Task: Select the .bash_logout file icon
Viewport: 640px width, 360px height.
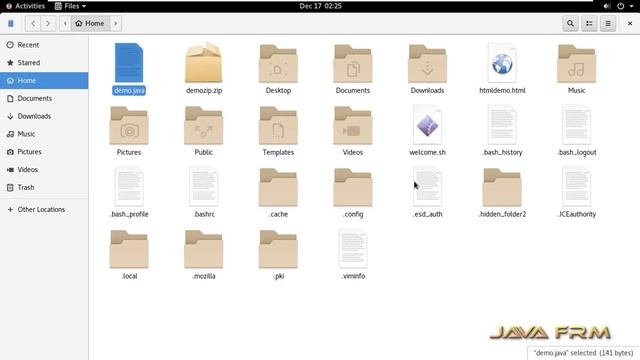Action: pos(576,125)
